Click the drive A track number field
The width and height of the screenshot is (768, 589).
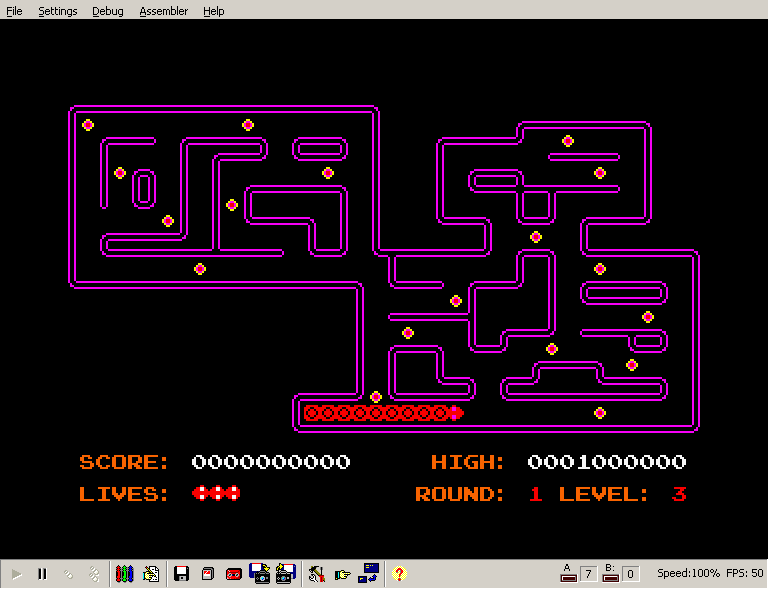(589, 574)
